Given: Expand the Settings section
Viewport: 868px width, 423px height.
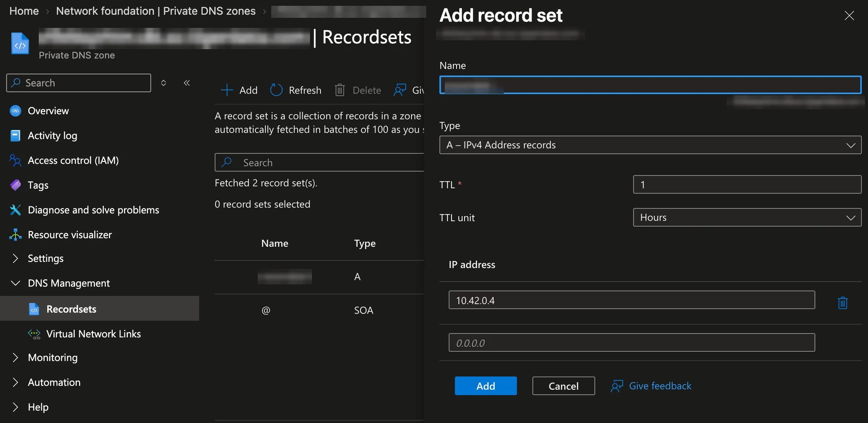Looking at the screenshot, I should pos(15,258).
